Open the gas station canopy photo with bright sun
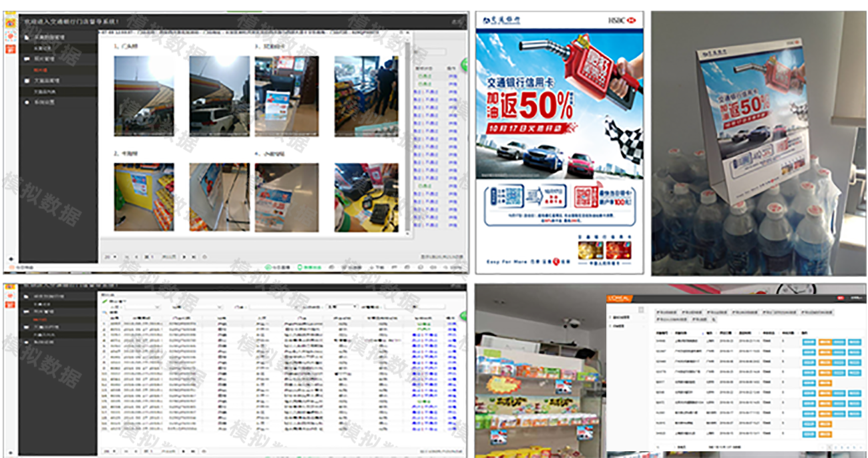Image resolution: width=868 pixels, height=458 pixels. point(144,96)
